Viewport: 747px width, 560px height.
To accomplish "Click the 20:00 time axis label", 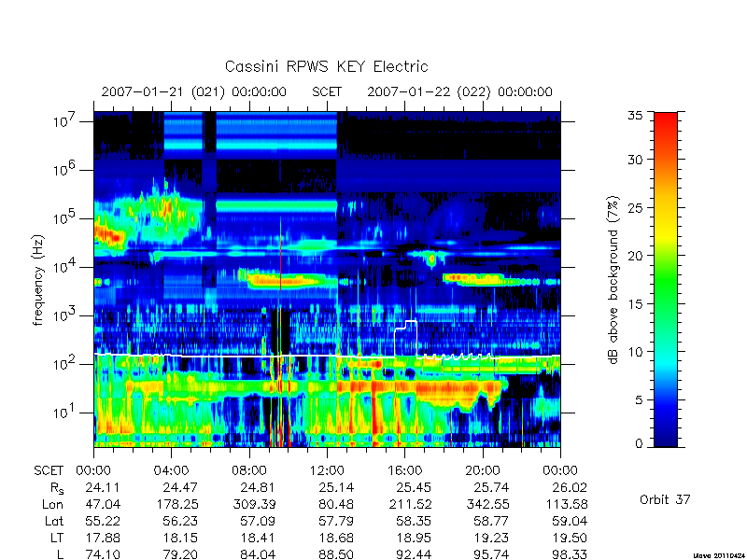I will click(x=483, y=470).
